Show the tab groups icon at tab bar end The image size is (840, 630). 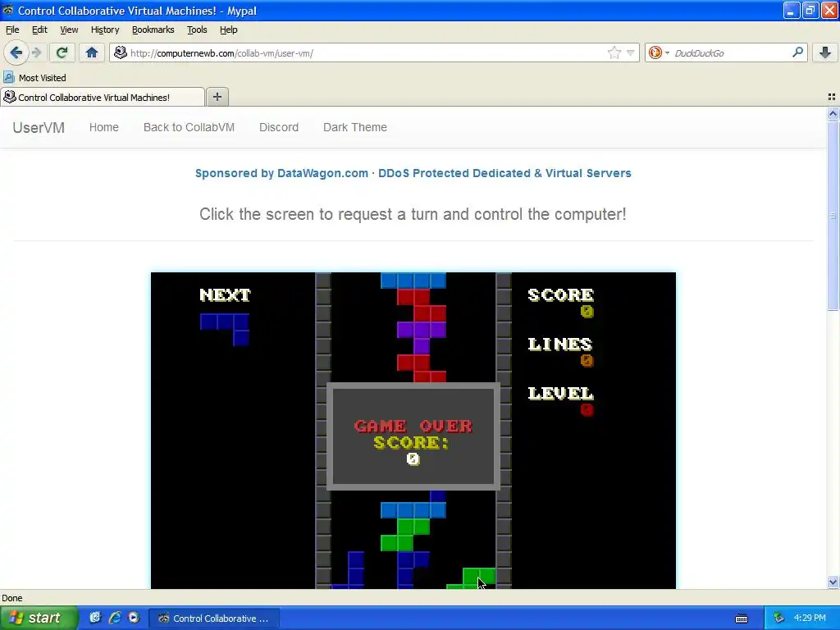(x=832, y=97)
